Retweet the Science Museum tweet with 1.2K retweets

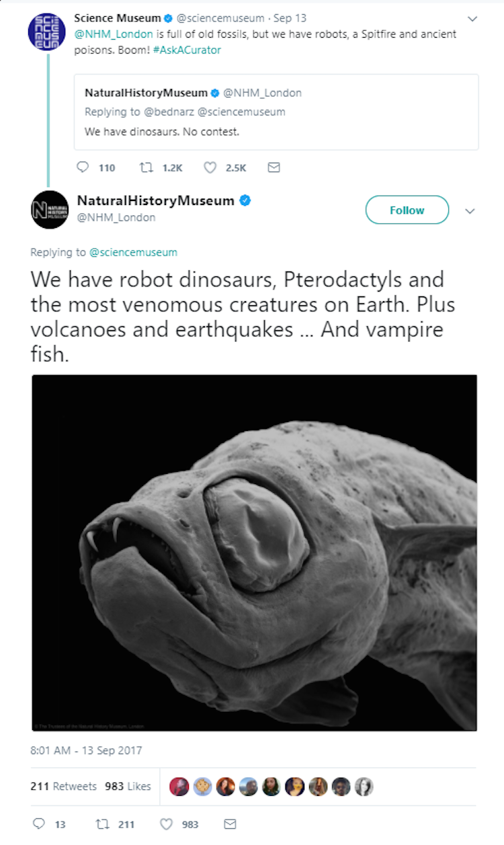coord(144,167)
